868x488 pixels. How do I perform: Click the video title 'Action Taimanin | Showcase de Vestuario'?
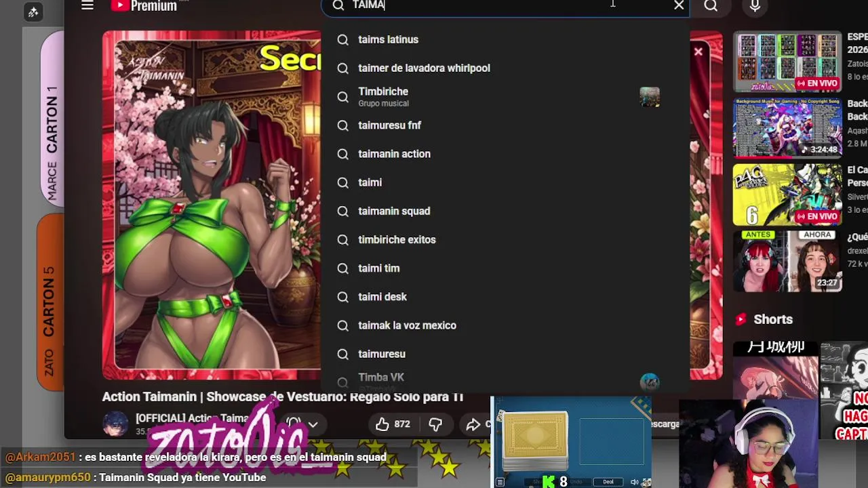283,396
